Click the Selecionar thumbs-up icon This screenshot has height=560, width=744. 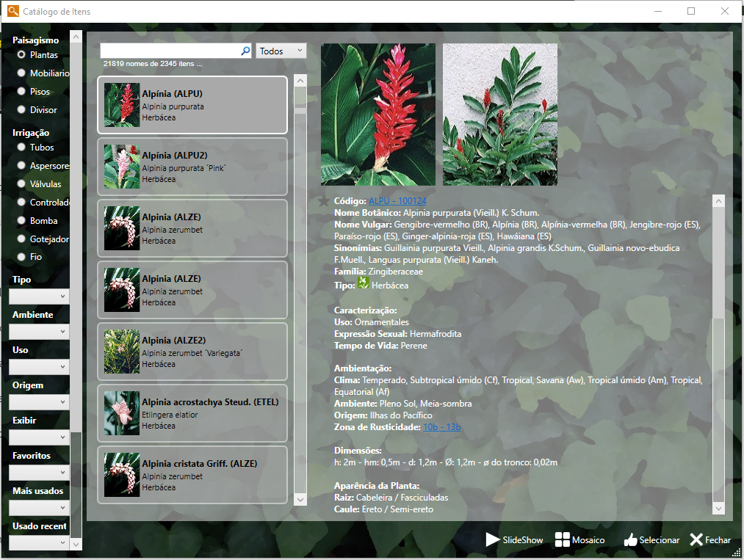[x=630, y=540]
